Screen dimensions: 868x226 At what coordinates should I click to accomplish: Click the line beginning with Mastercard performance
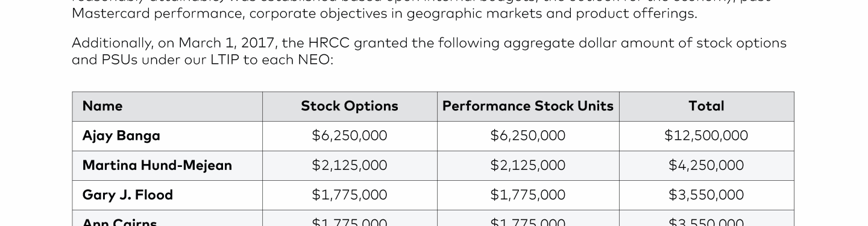point(385,13)
